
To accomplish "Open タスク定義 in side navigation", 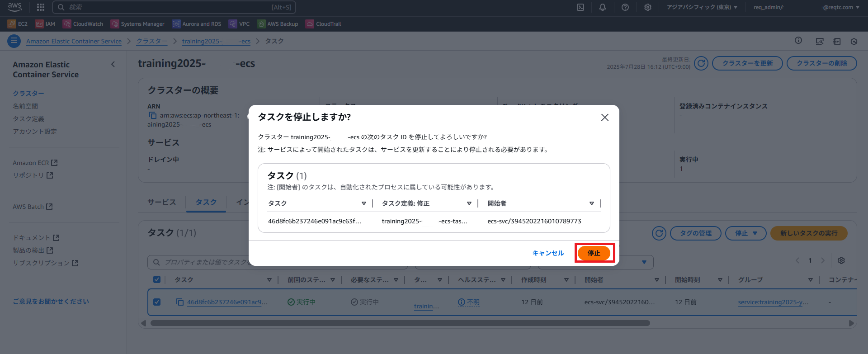I will pos(28,119).
